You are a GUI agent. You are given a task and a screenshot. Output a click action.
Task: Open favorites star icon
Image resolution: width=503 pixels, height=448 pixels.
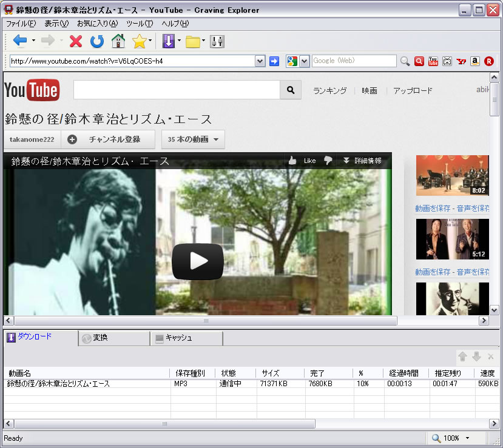139,41
